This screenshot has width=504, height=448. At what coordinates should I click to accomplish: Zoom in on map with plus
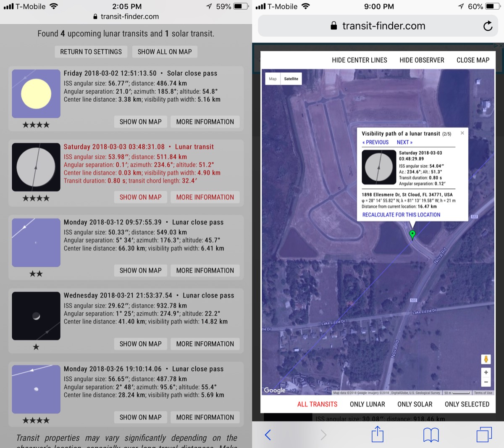point(486,372)
